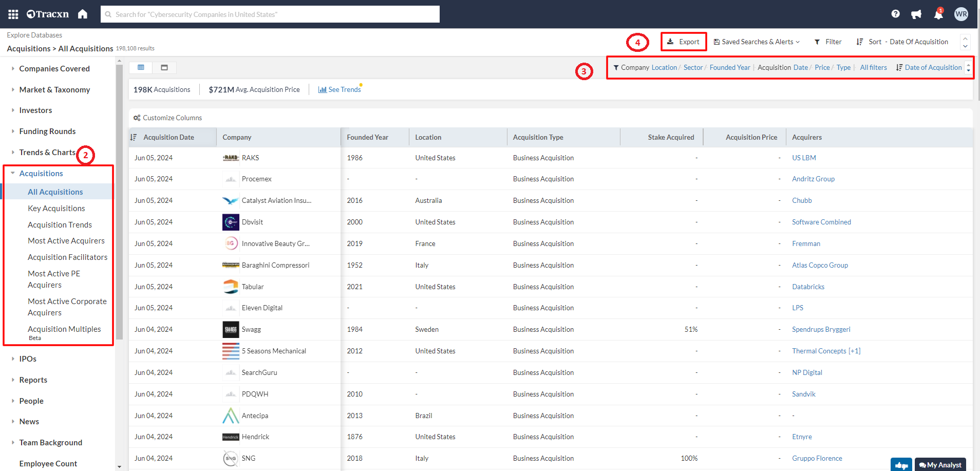Image resolution: width=980 pixels, height=471 pixels.
Task: Open the apps grid menu icon
Action: pos(13,14)
